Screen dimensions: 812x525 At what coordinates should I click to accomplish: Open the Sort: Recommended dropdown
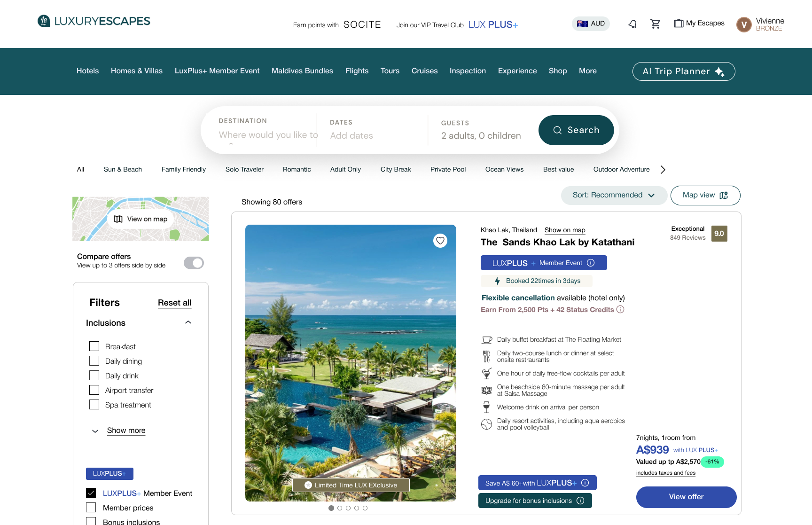pos(614,195)
